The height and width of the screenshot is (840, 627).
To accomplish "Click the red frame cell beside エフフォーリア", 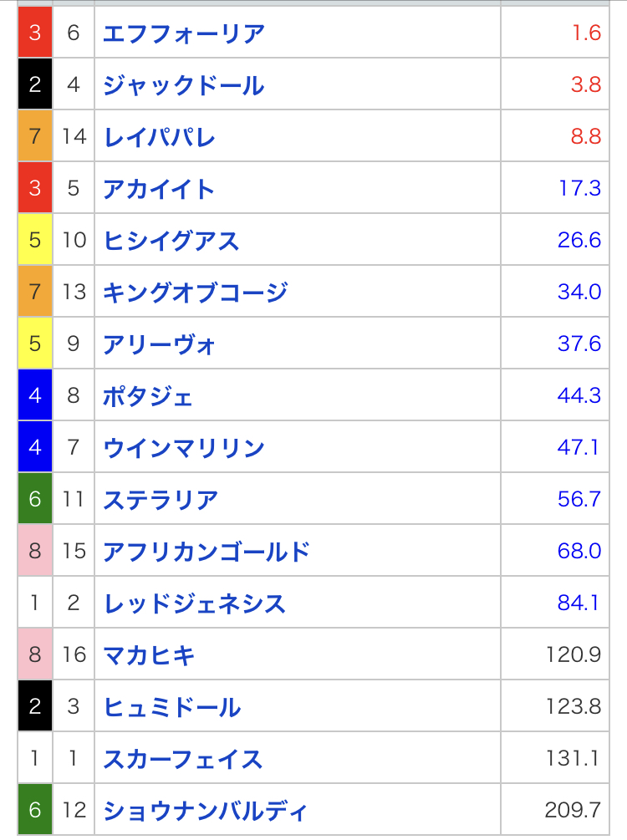I will [x=35, y=33].
